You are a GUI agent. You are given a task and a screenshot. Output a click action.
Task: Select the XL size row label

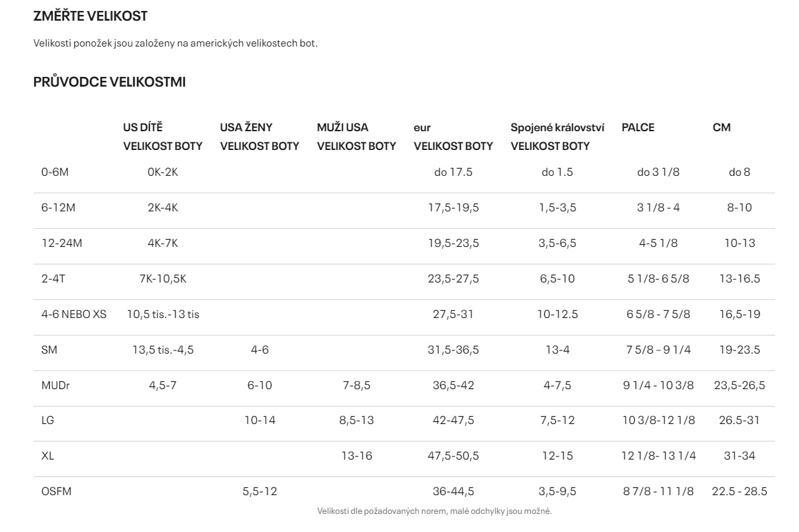(x=48, y=456)
